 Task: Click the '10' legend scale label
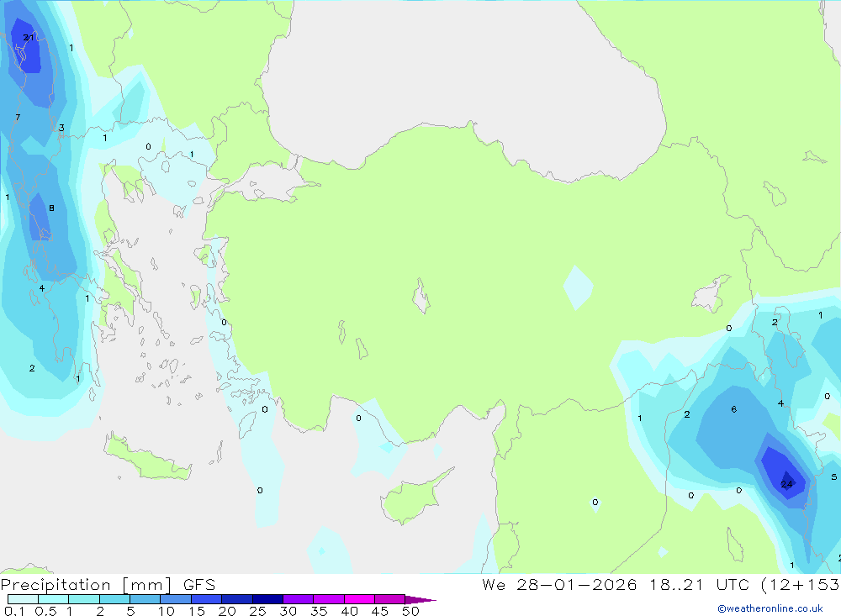[x=166, y=611]
